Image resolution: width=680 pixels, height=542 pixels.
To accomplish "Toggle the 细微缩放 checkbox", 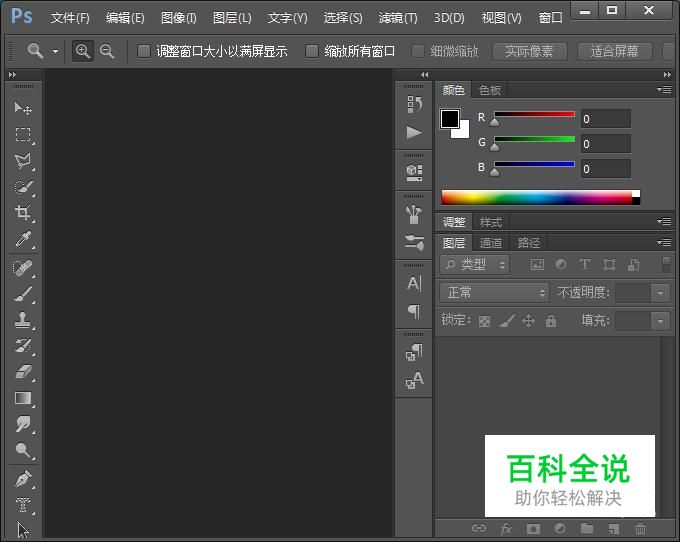I will tap(418, 51).
